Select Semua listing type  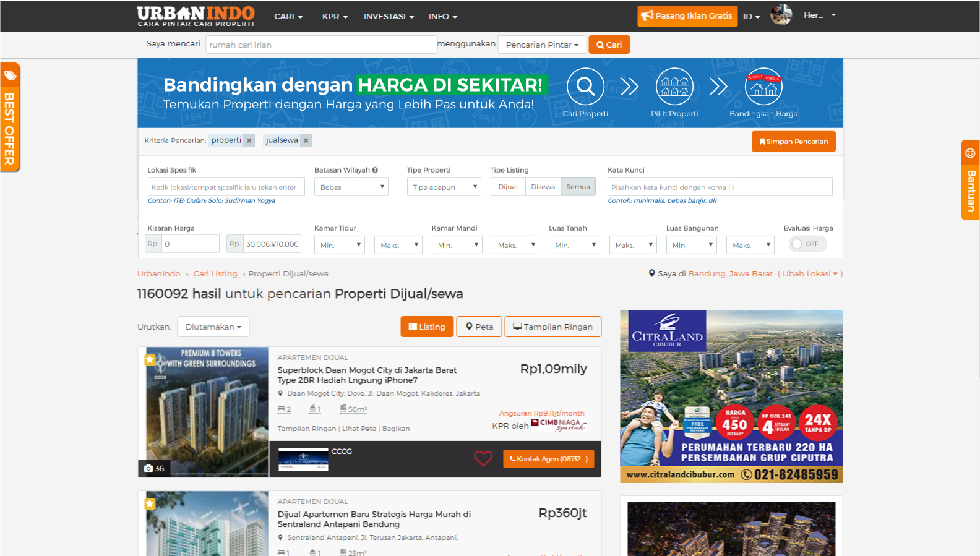click(578, 187)
